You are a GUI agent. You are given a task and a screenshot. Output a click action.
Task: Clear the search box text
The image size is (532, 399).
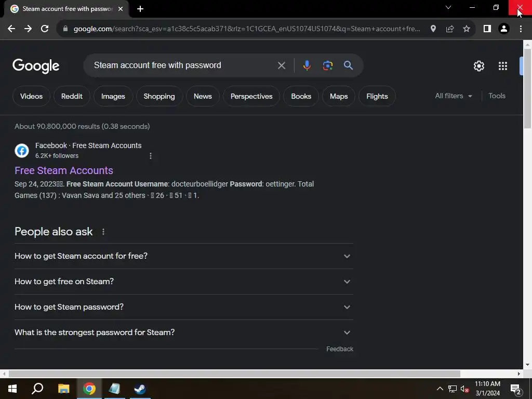(281, 65)
